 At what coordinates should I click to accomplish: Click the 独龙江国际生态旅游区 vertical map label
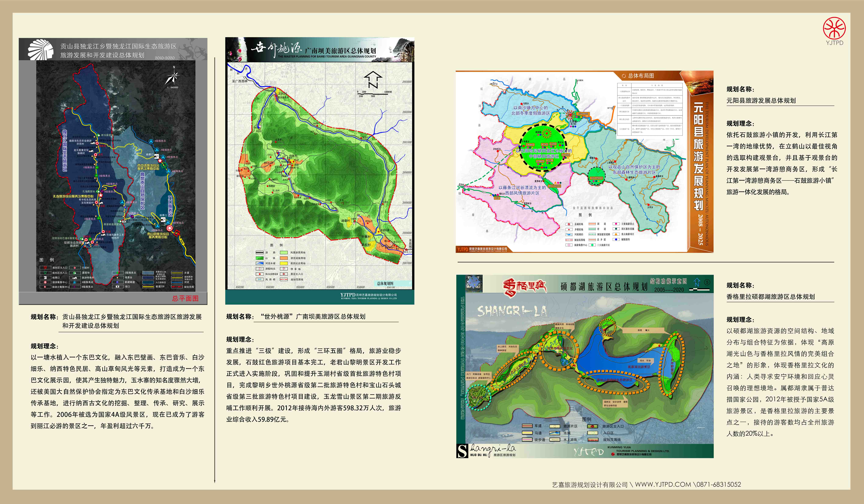[65, 151]
